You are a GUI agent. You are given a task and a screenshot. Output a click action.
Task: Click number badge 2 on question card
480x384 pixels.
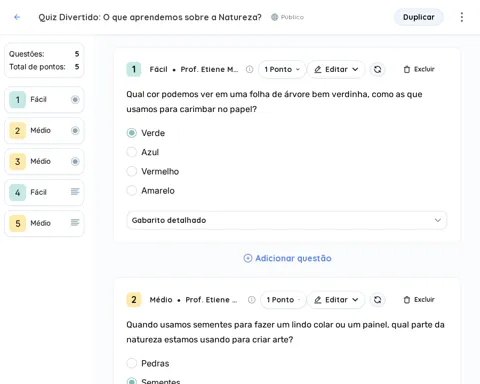click(x=134, y=300)
